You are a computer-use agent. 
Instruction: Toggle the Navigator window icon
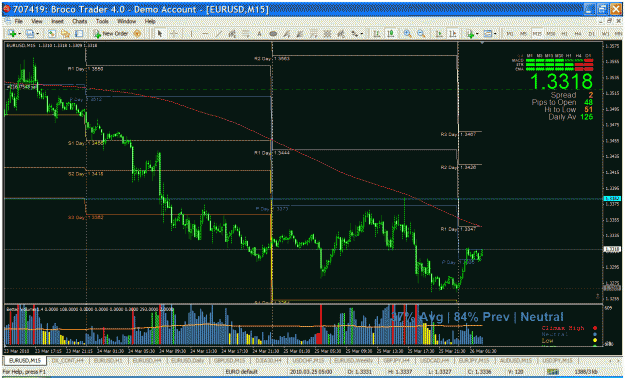tap(65, 34)
